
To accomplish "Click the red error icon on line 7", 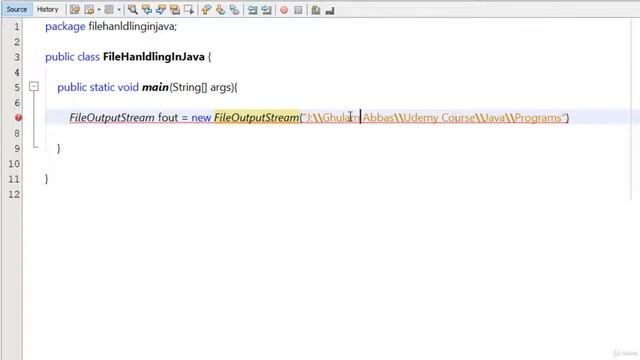I will click(x=18, y=118).
